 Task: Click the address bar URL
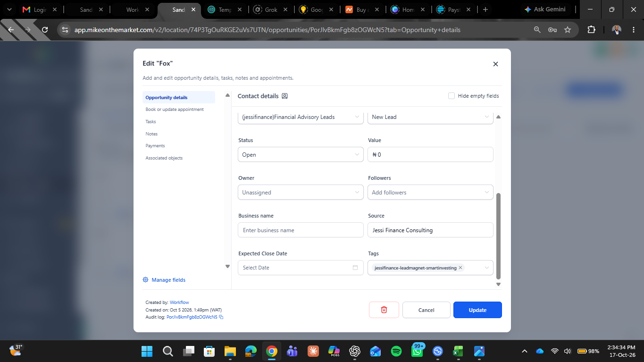click(x=267, y=30)
